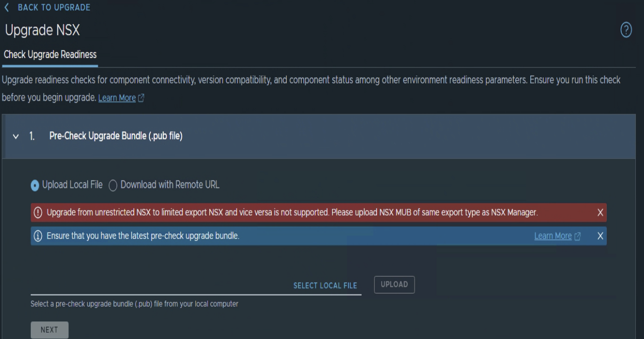Click SELECT LOCAL FILE to browse
The image size is (644, 339).
325,285
